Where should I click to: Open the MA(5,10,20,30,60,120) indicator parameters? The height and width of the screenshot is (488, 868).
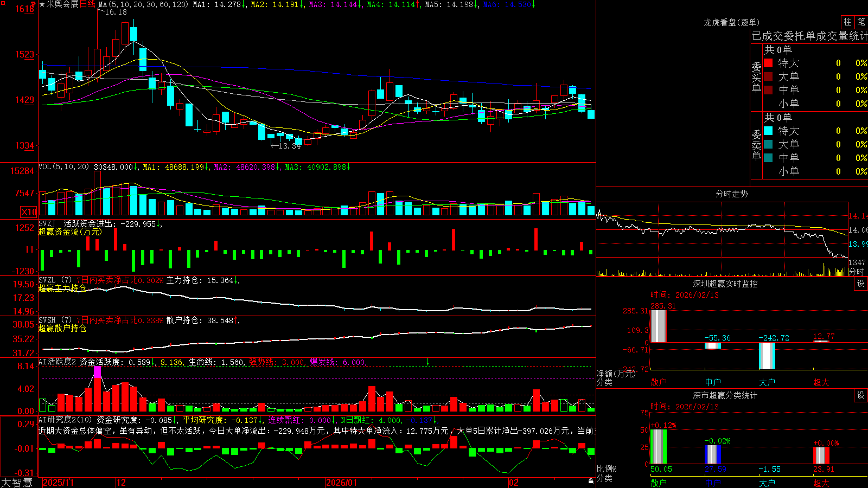143,4
